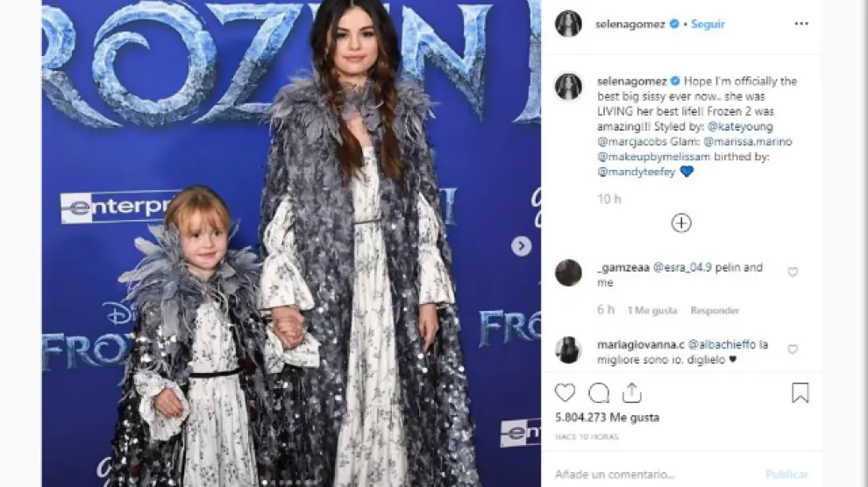Open the selenagomez profile picture in the header
Image resolution: width=868 pixels, height=487 pixels.
click(x=568, y=24)
